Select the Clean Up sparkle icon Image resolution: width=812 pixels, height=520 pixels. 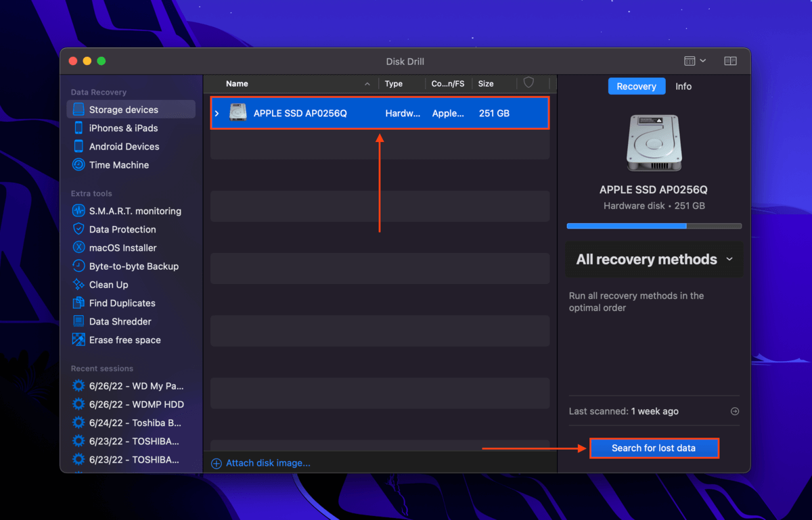tap(78, 285)
